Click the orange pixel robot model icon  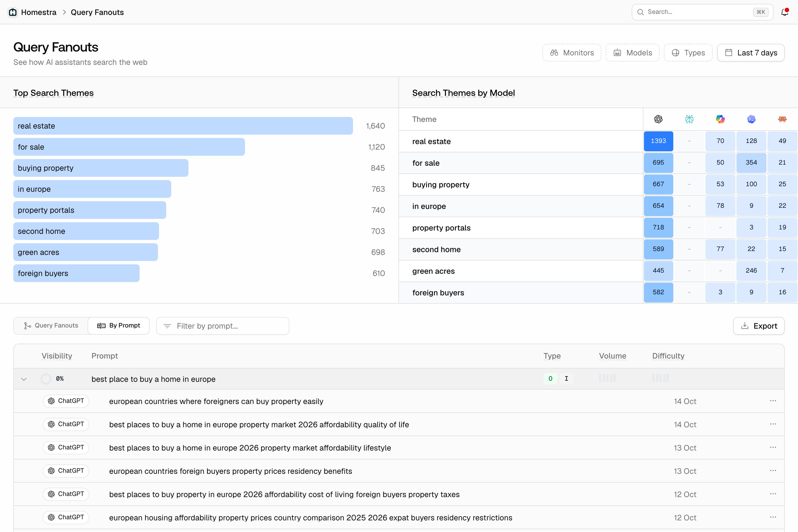(782, 119)
